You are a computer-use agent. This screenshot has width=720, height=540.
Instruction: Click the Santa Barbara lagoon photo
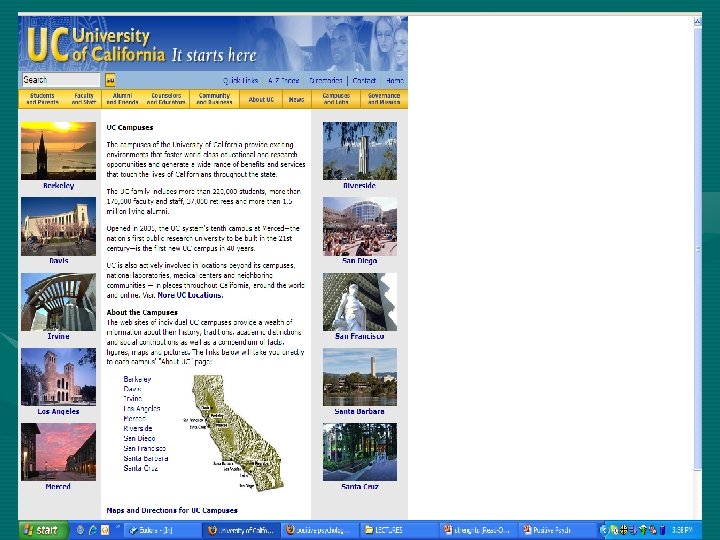click(360, 377)
